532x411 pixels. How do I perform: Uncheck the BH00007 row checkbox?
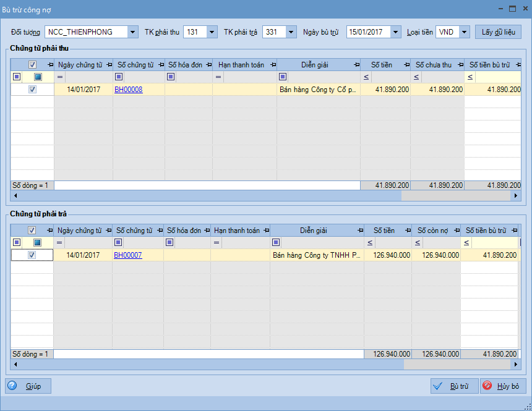32,255
